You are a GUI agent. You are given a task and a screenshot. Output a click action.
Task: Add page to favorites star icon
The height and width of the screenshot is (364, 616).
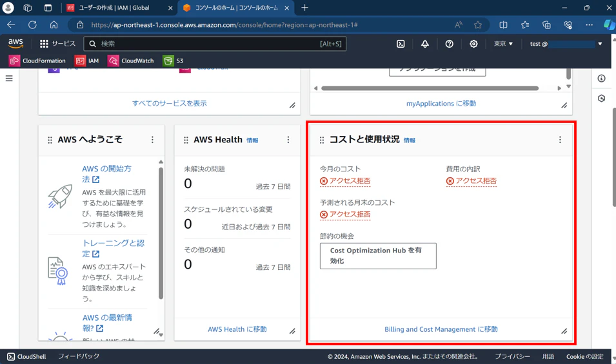point(478,24)
